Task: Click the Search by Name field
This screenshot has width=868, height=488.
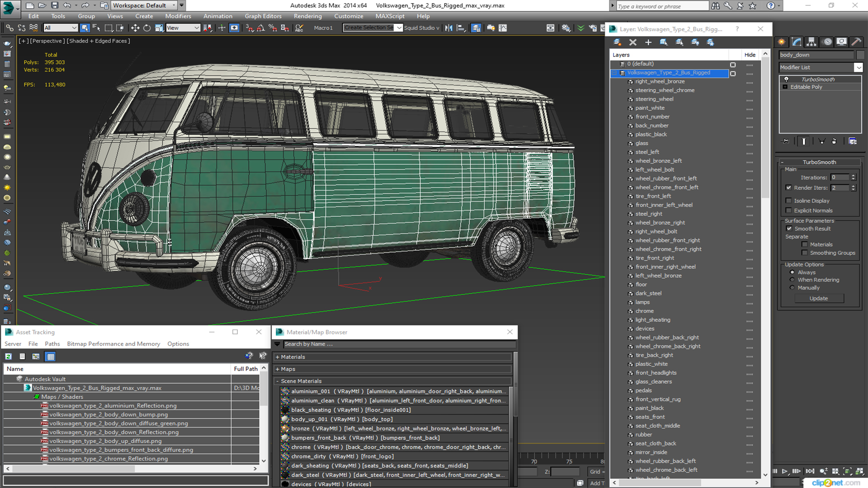Action: 399,344
